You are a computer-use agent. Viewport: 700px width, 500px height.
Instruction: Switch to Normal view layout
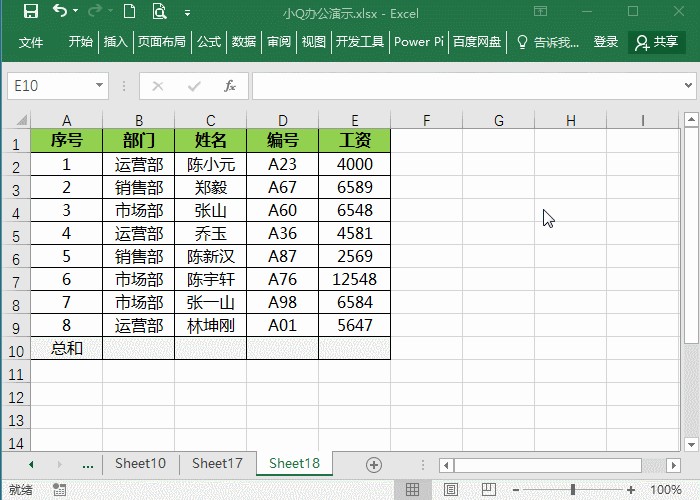412,490
